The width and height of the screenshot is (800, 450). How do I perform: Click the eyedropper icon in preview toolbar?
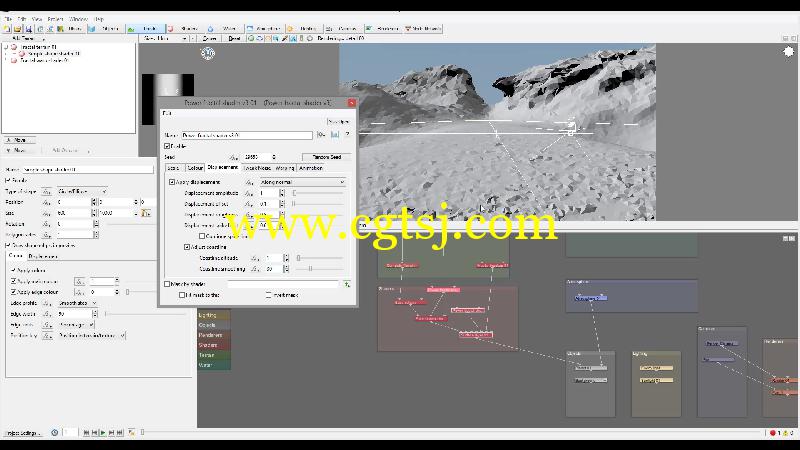coord(285,38)
